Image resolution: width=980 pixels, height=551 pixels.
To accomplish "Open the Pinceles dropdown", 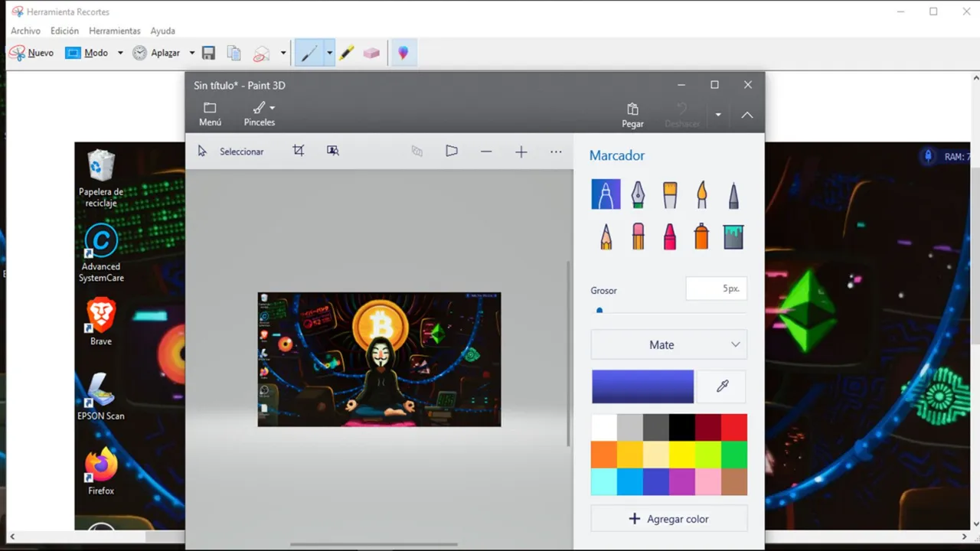I will tap(260, 114).
